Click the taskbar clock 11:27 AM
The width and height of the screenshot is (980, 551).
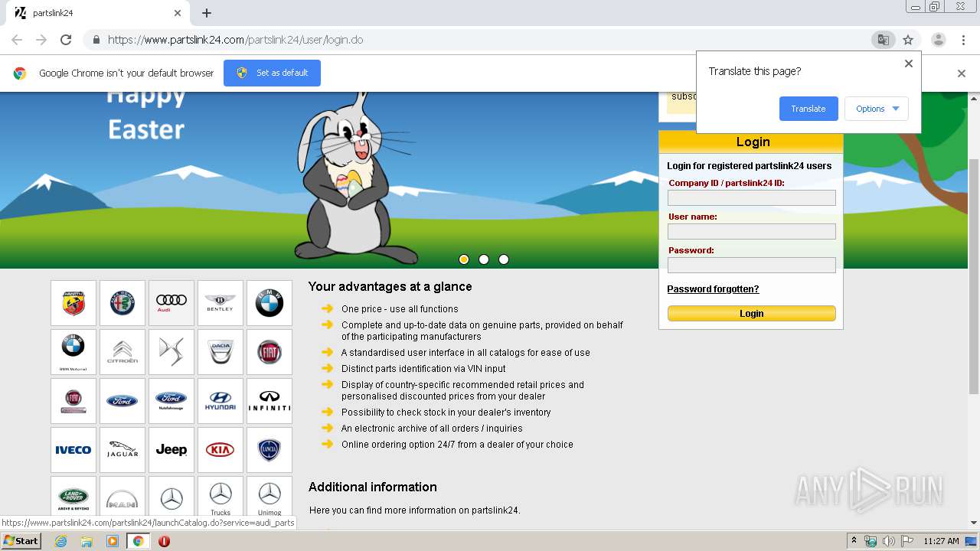[941, 541]
